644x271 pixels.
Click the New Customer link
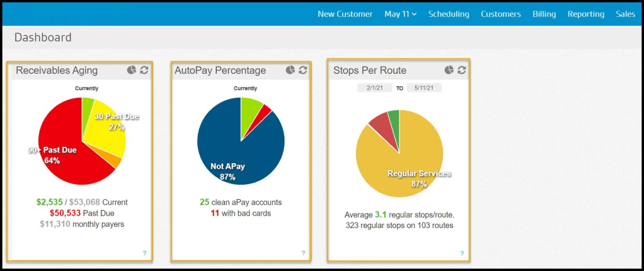point(345,14)
